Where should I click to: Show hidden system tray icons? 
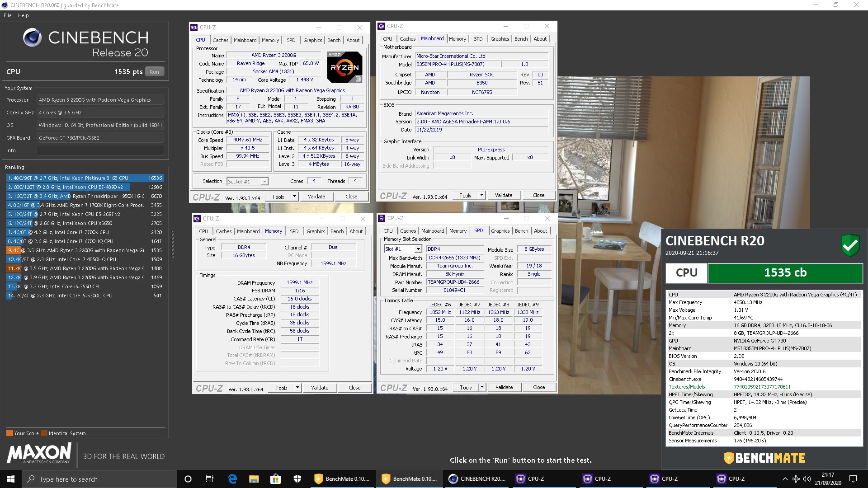[785, 479]
